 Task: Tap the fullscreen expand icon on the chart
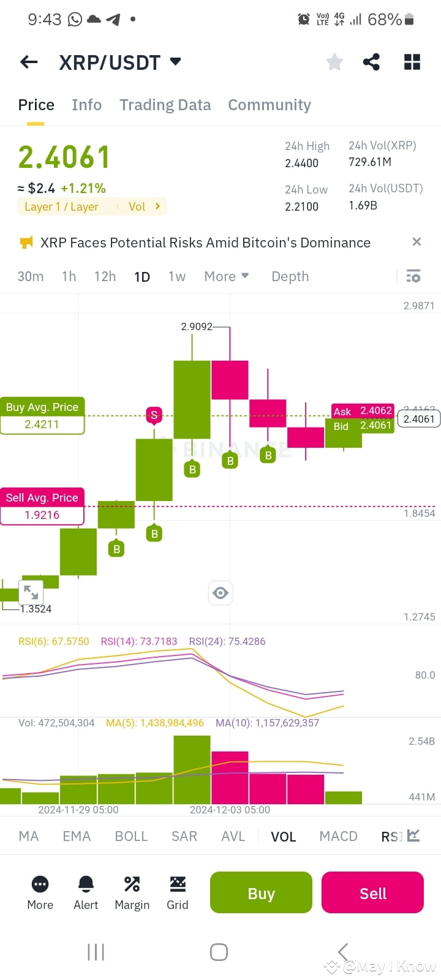[x=31, y=592]
